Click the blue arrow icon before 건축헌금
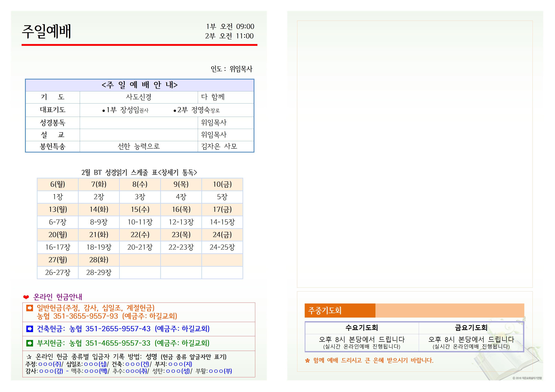This screenshot has width=555, height=392. click(x=29, y=329)
